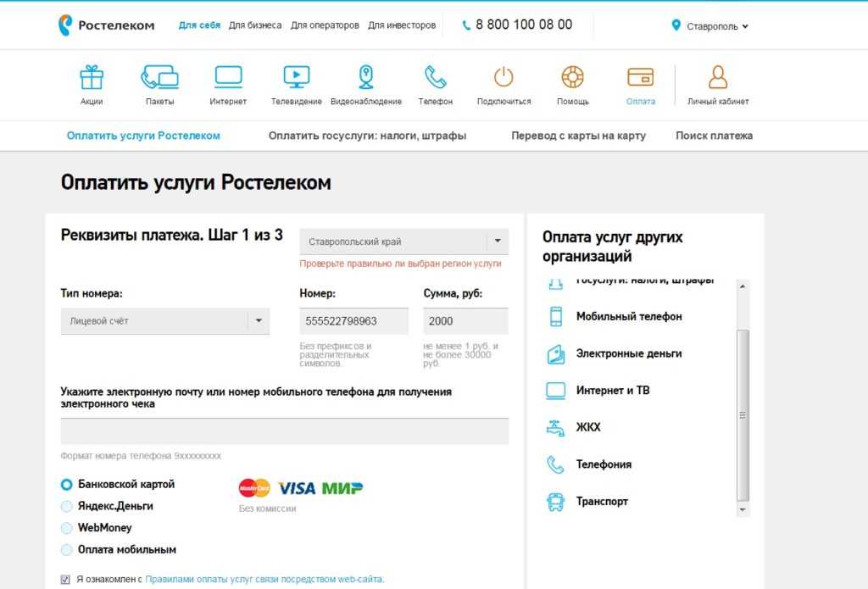Open Личный кабинет user icon
This screenshot has height=589, width=868.
(x=718, y=77)
